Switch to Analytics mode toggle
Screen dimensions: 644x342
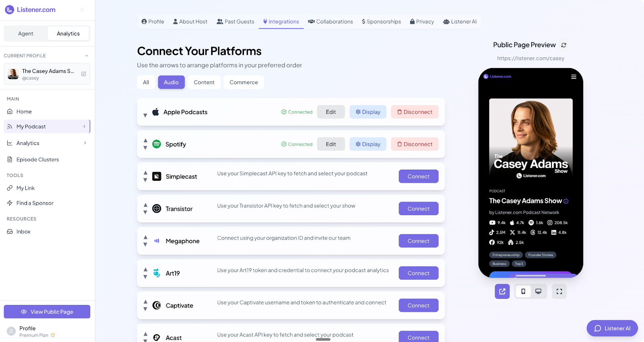(68, 33)
